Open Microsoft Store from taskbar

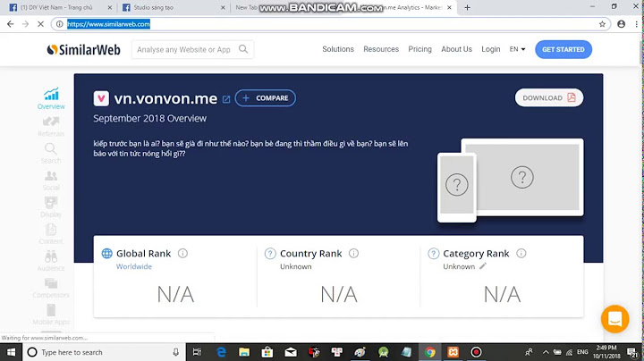[x=267, y=352]
